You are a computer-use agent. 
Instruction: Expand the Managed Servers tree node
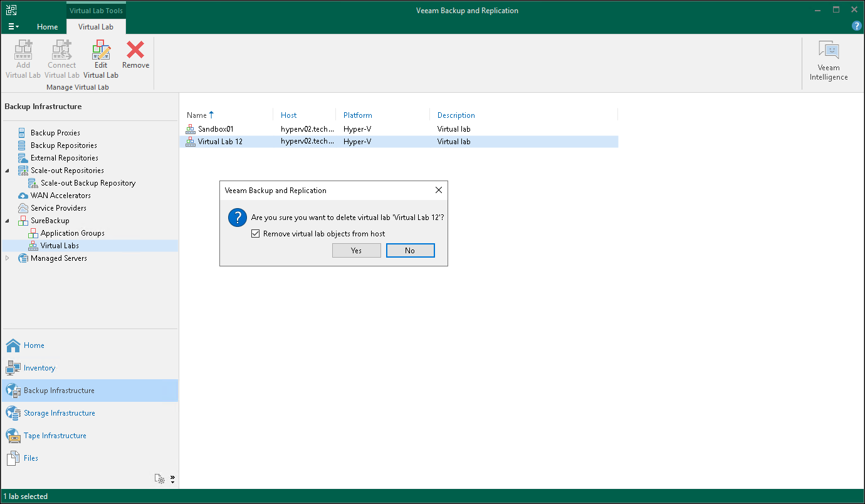pyautogui.click(x=8, y=258)
